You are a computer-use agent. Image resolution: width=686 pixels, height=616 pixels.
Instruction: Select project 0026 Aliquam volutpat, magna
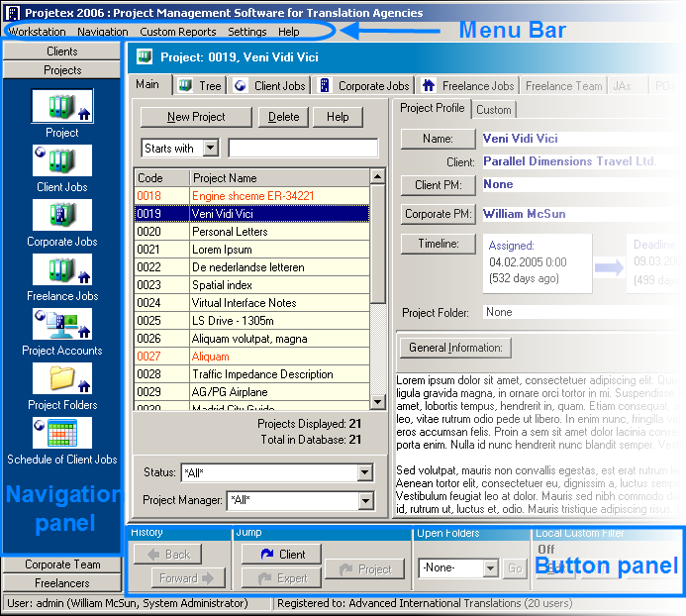(x=252, y=339)
